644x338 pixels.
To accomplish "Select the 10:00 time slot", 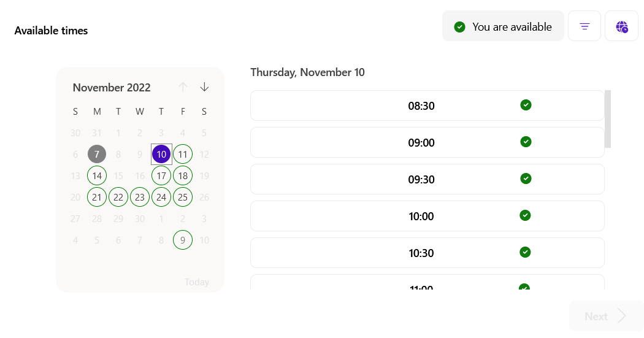I will [421, 217].
